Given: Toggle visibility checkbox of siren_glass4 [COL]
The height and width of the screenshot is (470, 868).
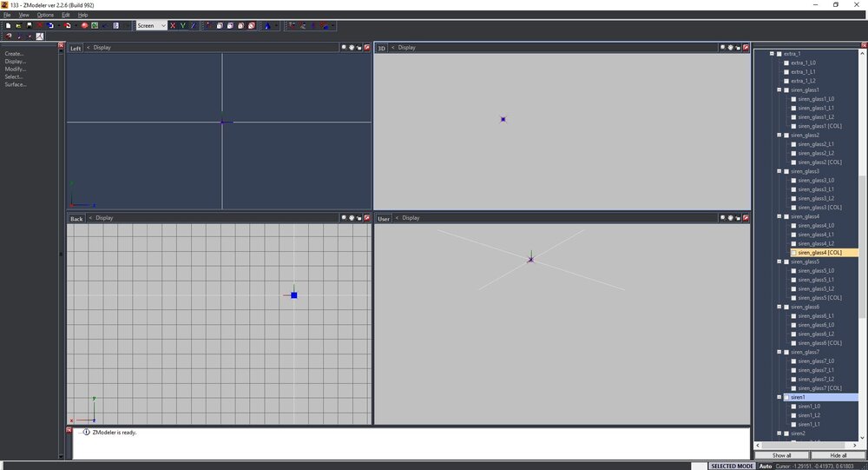Looking at the screenshot, I should pos(793,253).
